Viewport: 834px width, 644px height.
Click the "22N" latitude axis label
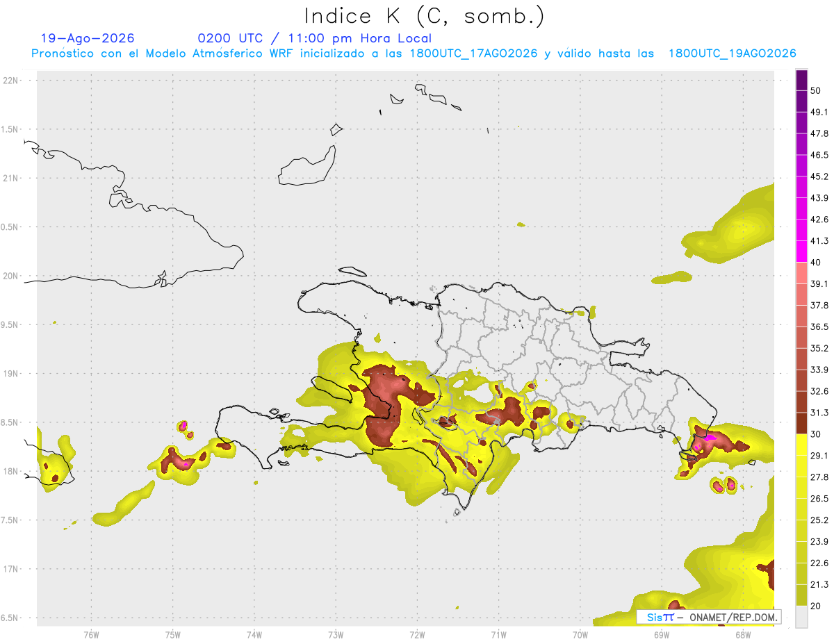point(10,81)
